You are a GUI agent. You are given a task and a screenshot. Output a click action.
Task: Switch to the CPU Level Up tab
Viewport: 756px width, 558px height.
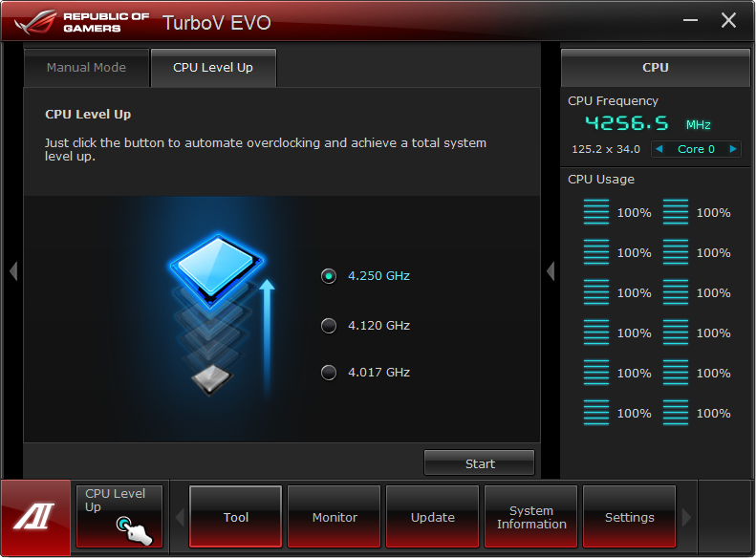click(213, 68)
